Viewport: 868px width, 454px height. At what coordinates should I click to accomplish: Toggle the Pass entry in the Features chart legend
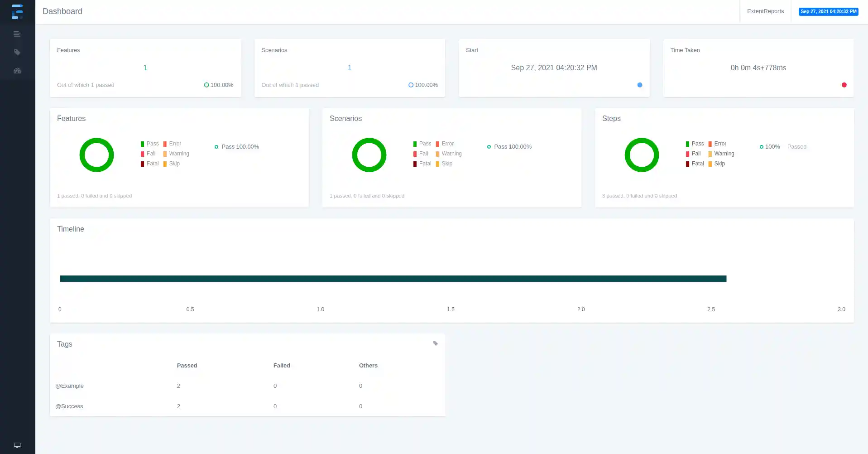pyautogui.click(x=150, y=144)
